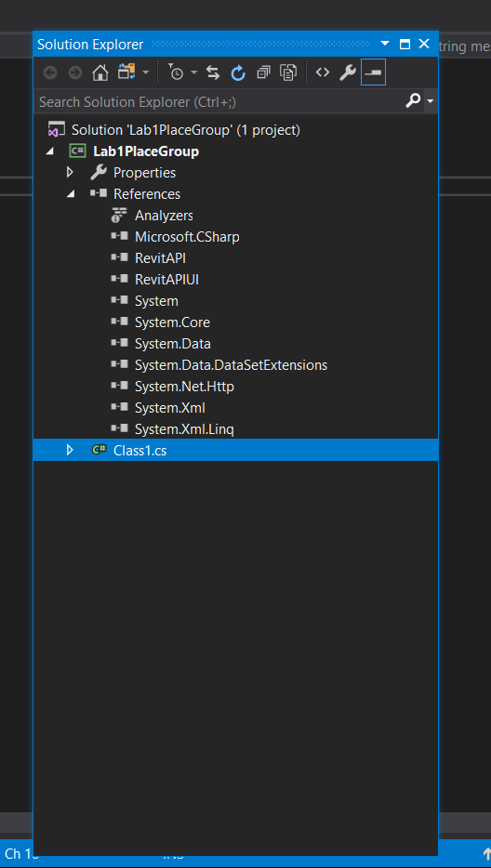Collapse all items in Solution Explorer
The height and width of the screenshot is (868, 491).
[264, 72]
